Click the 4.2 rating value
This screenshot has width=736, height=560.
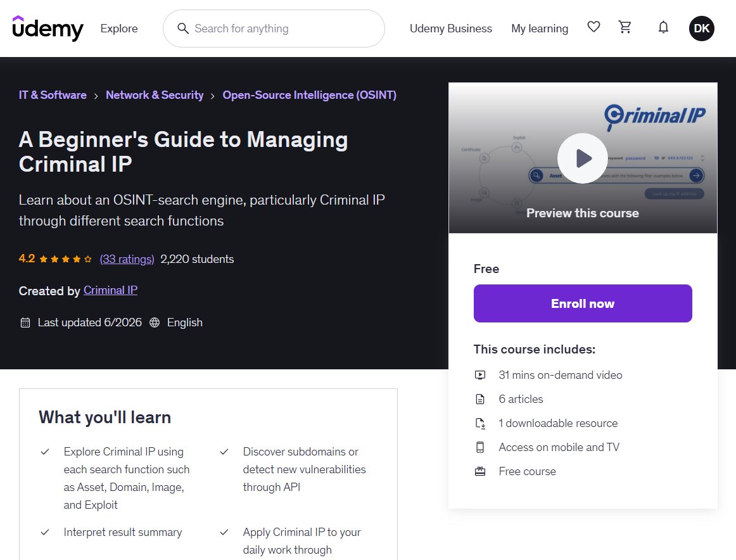(x=27, y=258)
